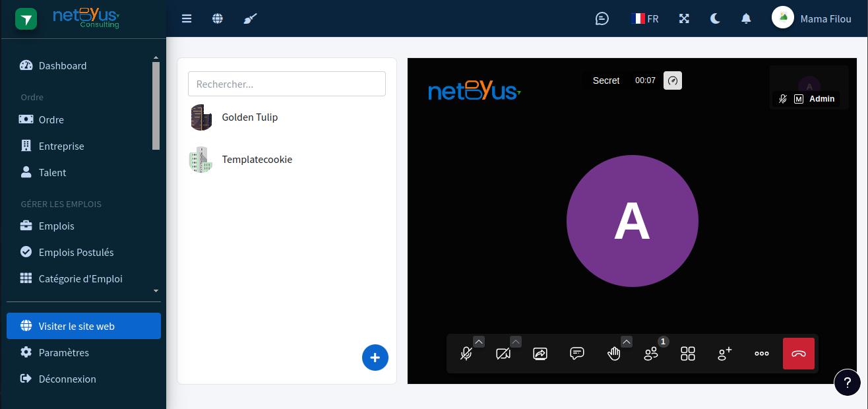Expand the audio options arrow above microphone
Viewport: 868px width, 409px height.
click(x=479, y=341)
